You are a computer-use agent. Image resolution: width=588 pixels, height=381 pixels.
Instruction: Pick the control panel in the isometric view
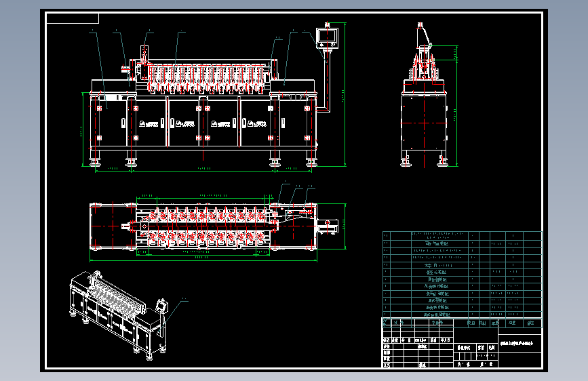[x=161, y=305]
